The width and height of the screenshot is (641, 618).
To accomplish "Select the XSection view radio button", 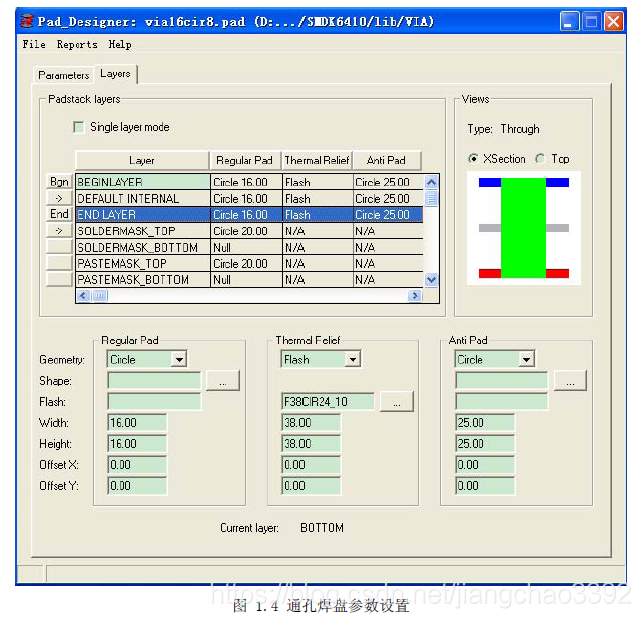I will pos(474,159).
